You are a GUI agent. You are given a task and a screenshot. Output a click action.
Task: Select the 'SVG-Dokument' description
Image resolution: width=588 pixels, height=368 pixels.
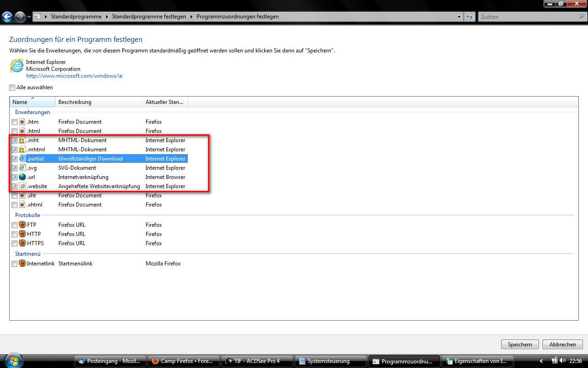coord(77,168)
